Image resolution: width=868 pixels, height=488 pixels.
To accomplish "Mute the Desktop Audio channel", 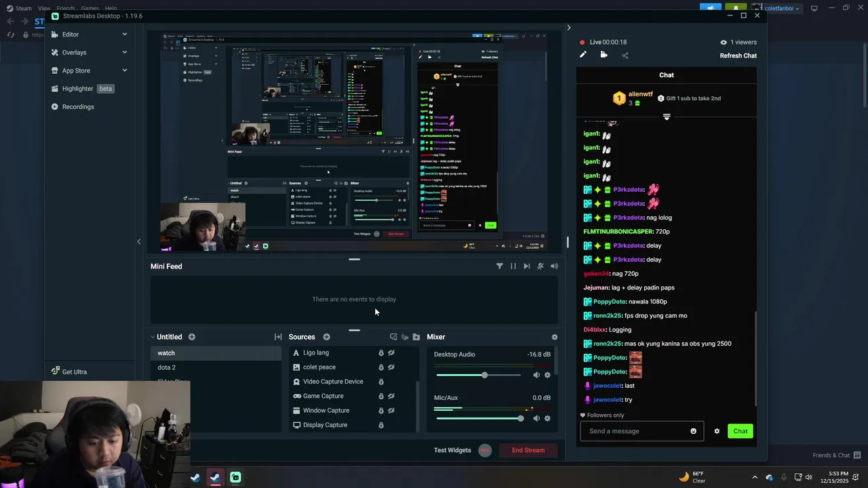I will point(536,375).
